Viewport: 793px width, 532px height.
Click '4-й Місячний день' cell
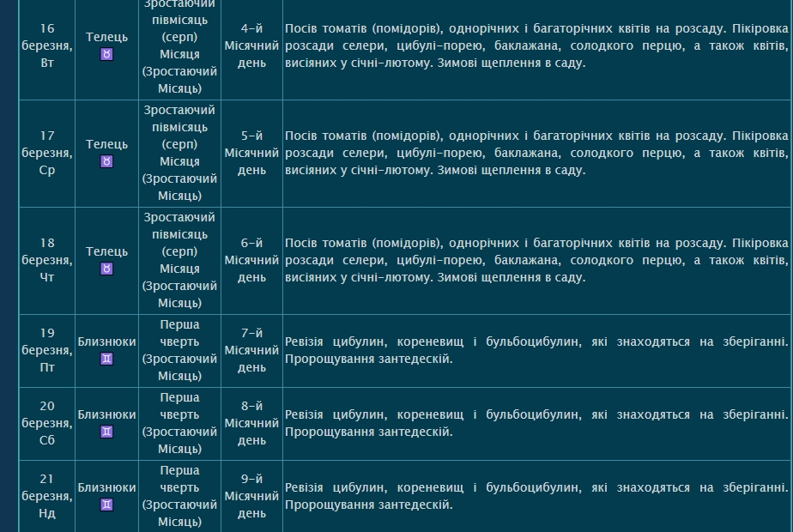click(251, 45)
